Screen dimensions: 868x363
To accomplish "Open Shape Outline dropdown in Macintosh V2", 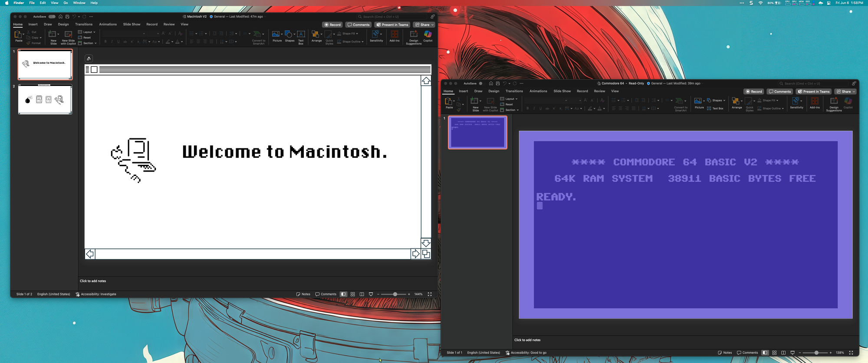I will pyautogui.click(x=351, y=42).
